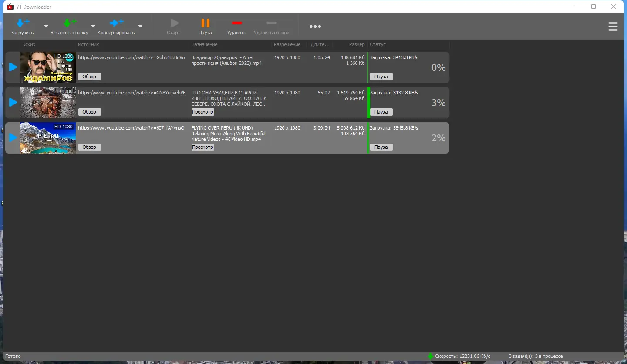
Task: Click the Загрузить download icon
Action: [x=22, y=23]
